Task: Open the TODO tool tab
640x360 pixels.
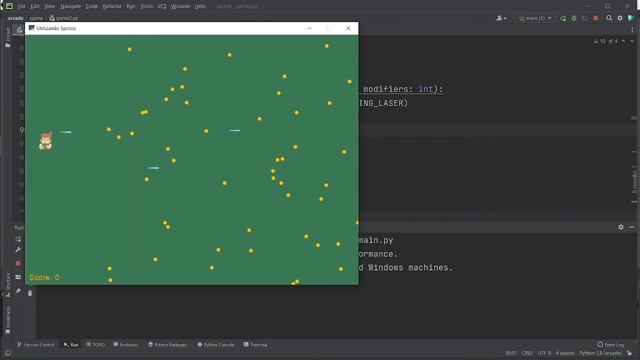Action: (x=96, y=345)
